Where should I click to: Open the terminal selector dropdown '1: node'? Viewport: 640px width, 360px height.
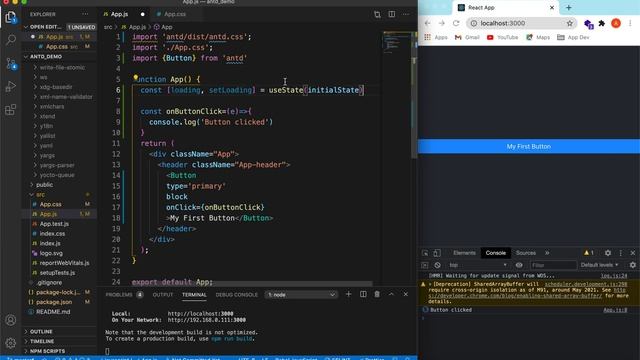click(301, 295)
